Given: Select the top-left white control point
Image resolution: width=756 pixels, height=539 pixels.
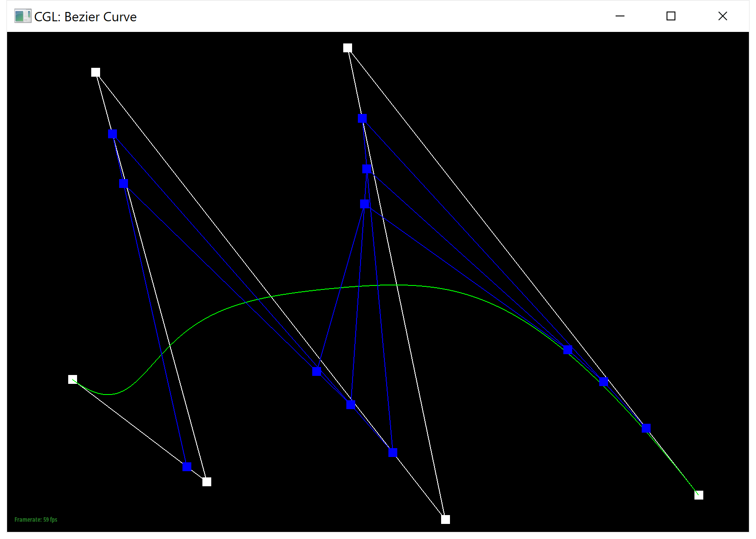Looking at the screenshot, I should tap(96, 71).
